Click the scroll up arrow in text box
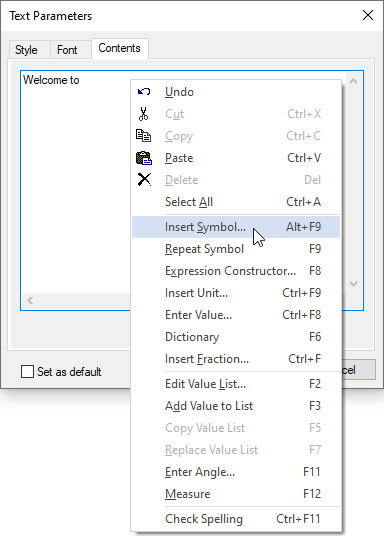 coord(354,82)
